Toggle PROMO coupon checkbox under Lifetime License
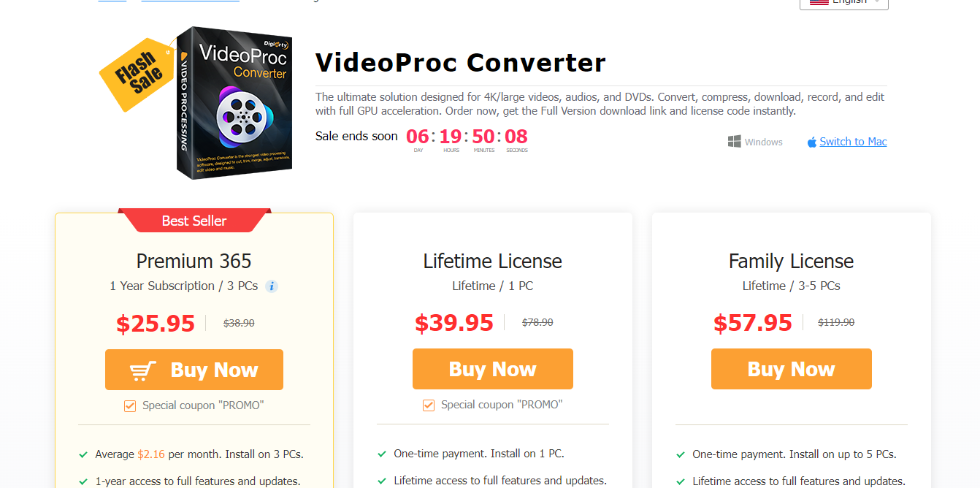The image size is (980, 488). point(429,405)
